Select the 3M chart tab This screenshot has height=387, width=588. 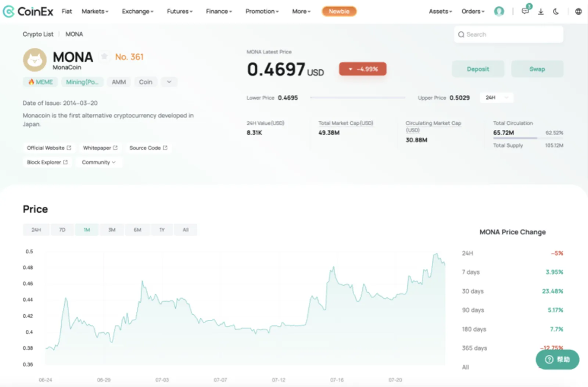pos(112,230)
